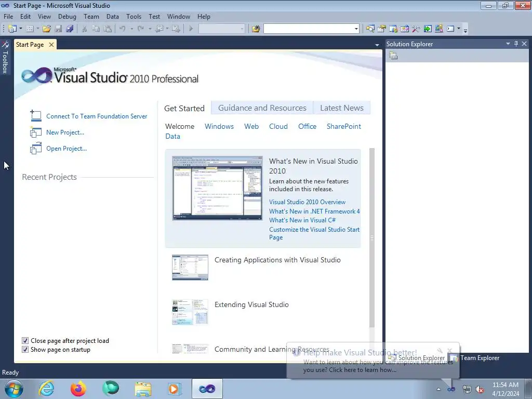Open the File menu

[8, 17]
